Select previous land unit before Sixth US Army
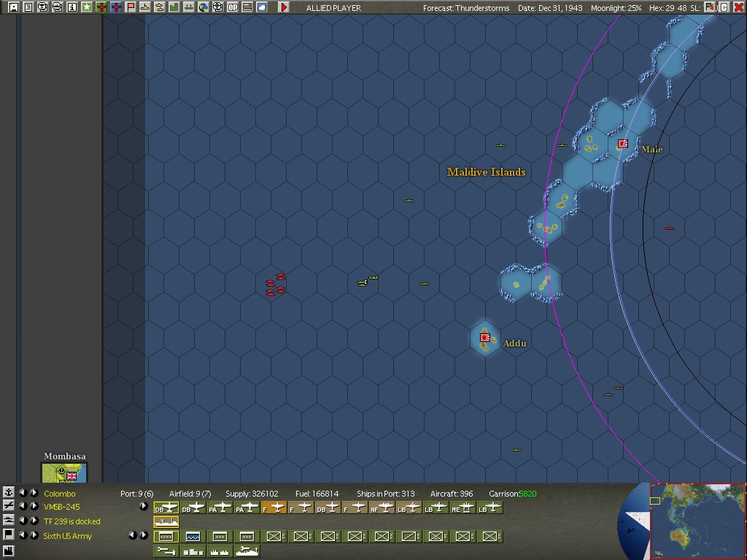Screen dimensions: 747x560 click(23, 534)
